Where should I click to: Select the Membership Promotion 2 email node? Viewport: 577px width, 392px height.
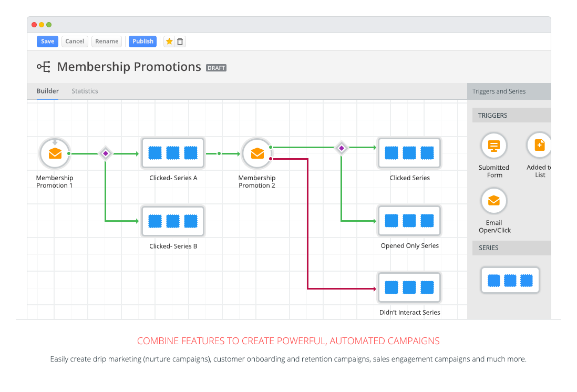pos(257,153)
